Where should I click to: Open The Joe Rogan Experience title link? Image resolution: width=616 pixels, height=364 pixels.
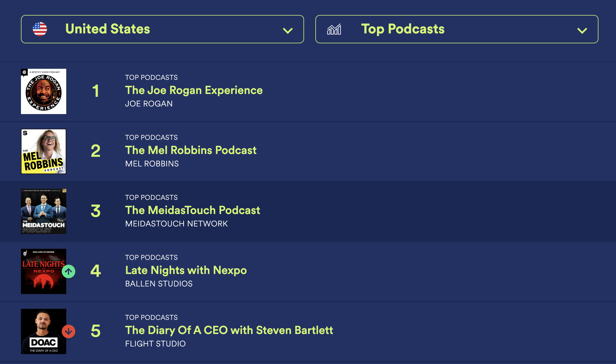point(194,90)
